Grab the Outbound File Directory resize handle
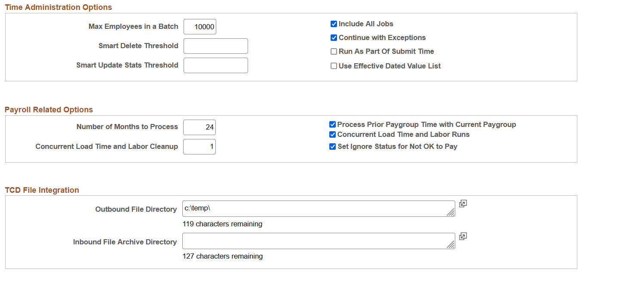This screenshot has width=644, height=287. click(451, 213)
